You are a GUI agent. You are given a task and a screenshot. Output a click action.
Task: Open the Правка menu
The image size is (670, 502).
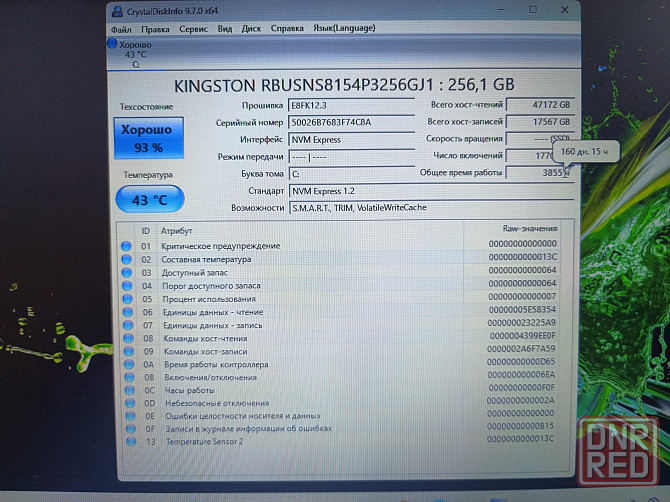[x=155, y=29]
